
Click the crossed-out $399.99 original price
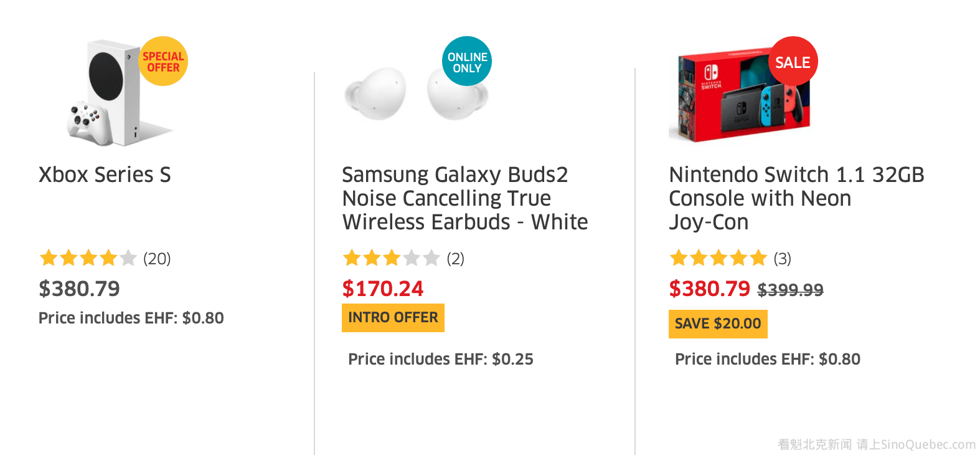point(790,290)
